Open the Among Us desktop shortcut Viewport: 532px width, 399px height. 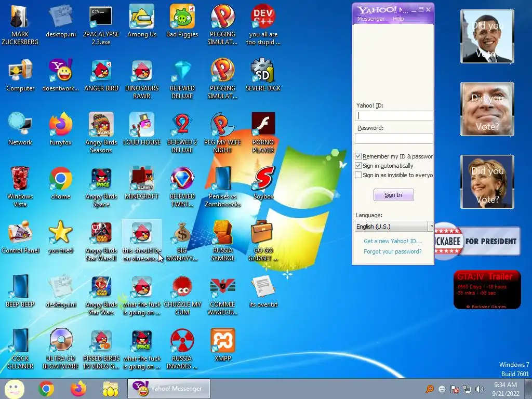pos(142,21)
